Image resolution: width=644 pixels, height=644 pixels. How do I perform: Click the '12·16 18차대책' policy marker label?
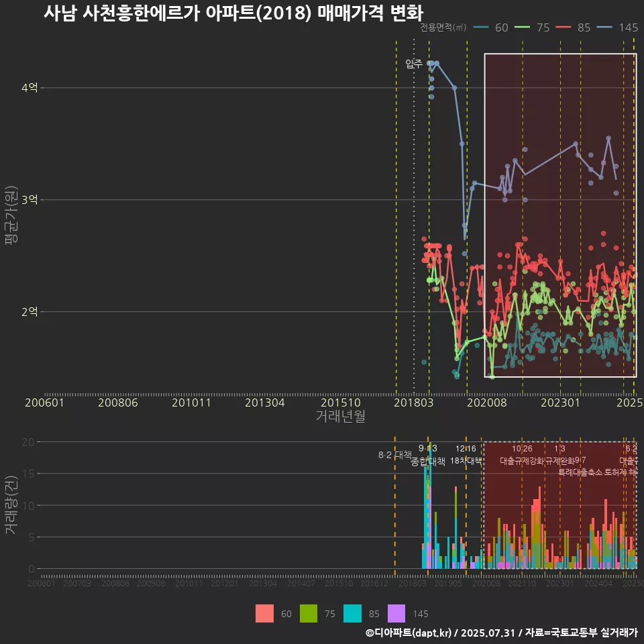coord(466,455)
